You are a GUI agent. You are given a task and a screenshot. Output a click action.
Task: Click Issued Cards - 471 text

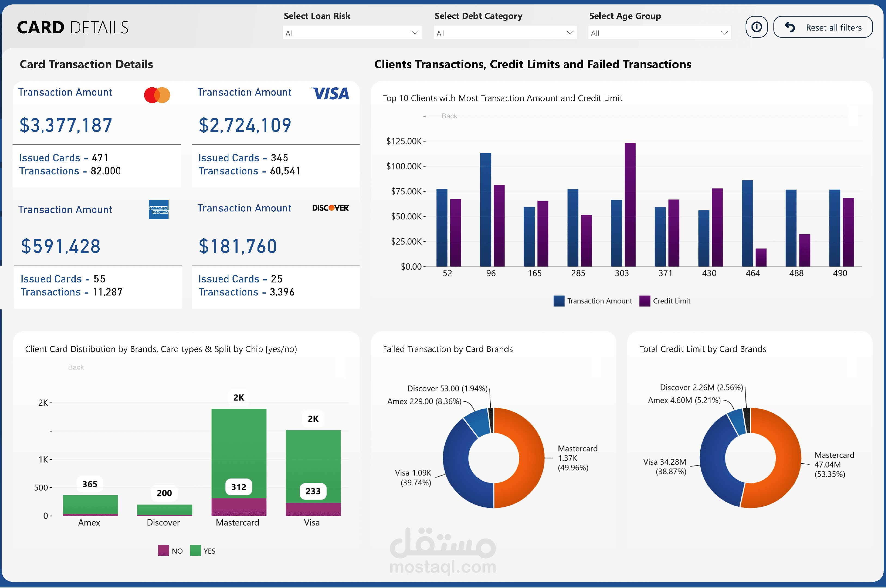tap(63, 158)
